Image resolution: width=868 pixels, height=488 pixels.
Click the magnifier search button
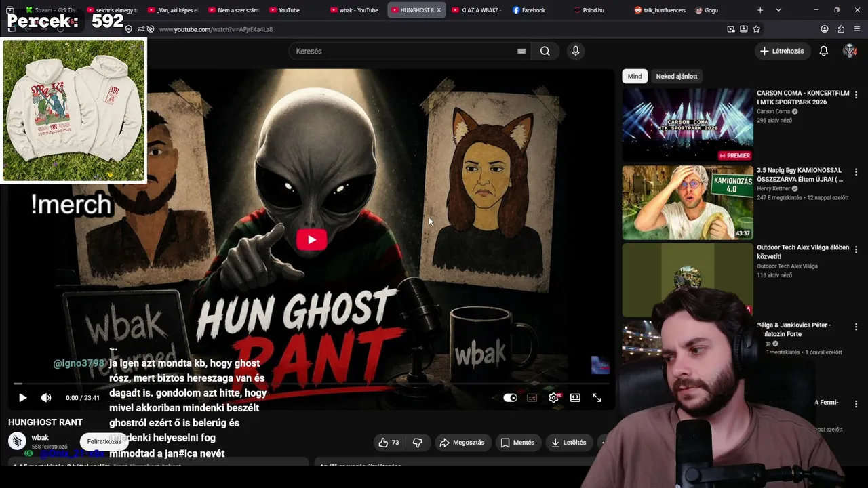[x=545, y=52]
